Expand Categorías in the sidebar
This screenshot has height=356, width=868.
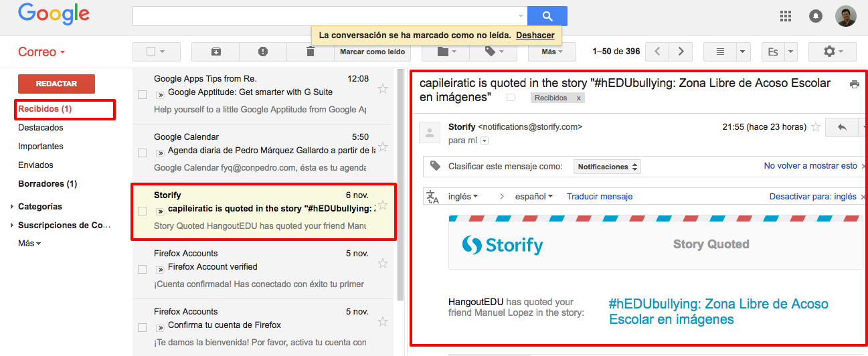12,207
